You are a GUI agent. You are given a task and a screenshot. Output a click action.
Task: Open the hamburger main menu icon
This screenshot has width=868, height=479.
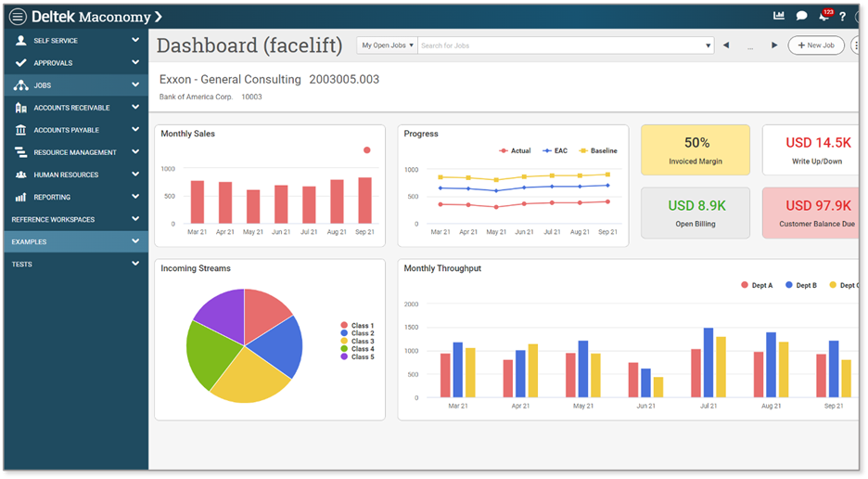[x=18, y=17]
